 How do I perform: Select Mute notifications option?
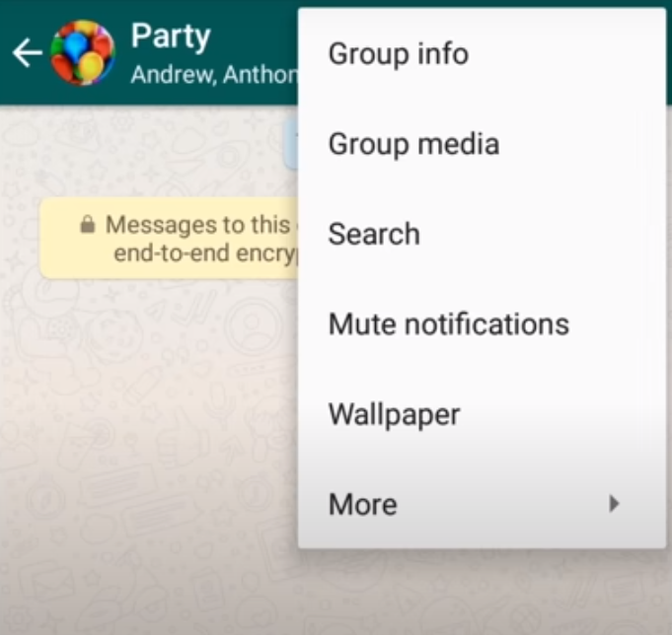483,323
